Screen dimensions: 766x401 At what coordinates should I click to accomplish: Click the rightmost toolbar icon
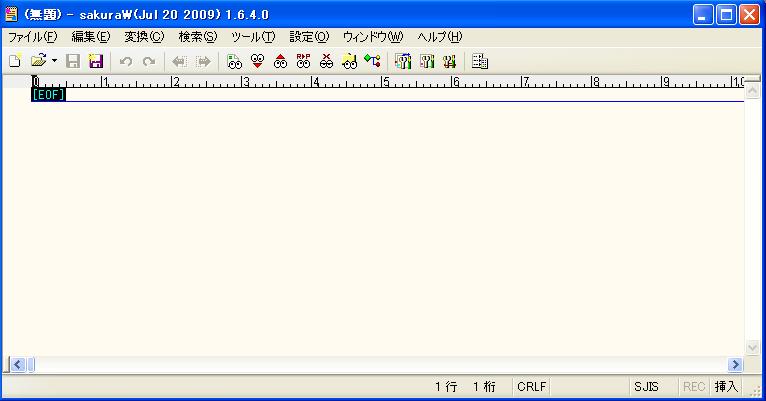pos(480,61)
